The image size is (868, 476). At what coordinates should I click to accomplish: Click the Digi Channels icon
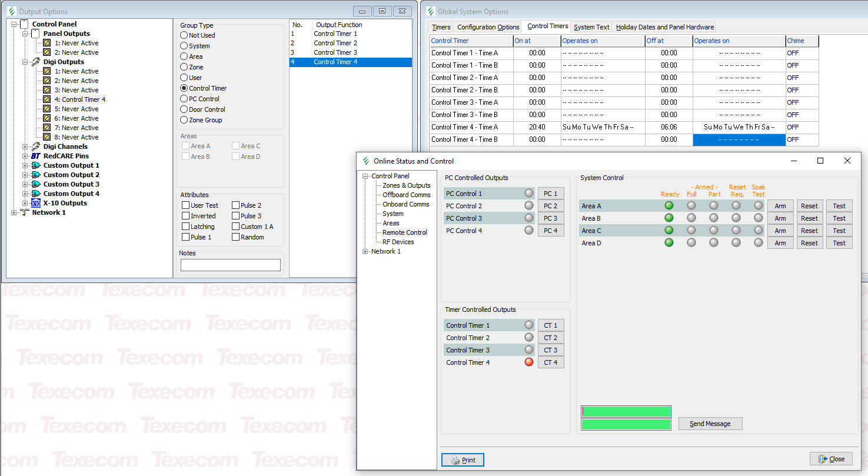click(x=36, y=147)
